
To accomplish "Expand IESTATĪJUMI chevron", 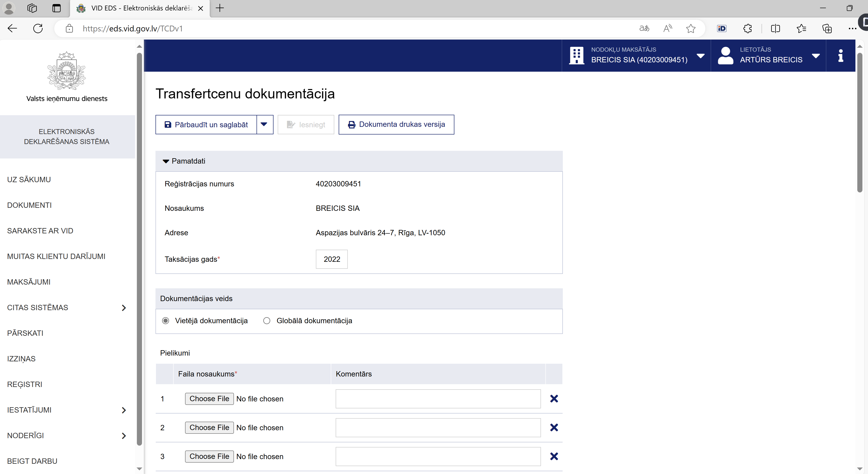I will point(124,410).
